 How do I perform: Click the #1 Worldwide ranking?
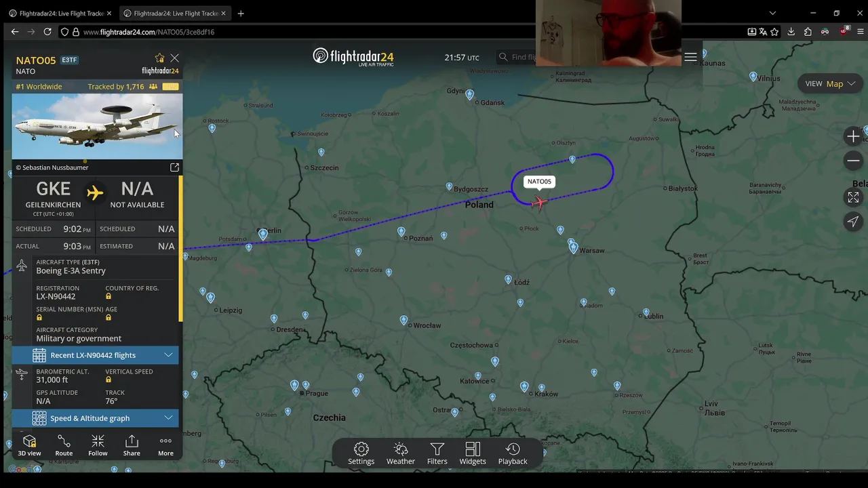point(39,87)
